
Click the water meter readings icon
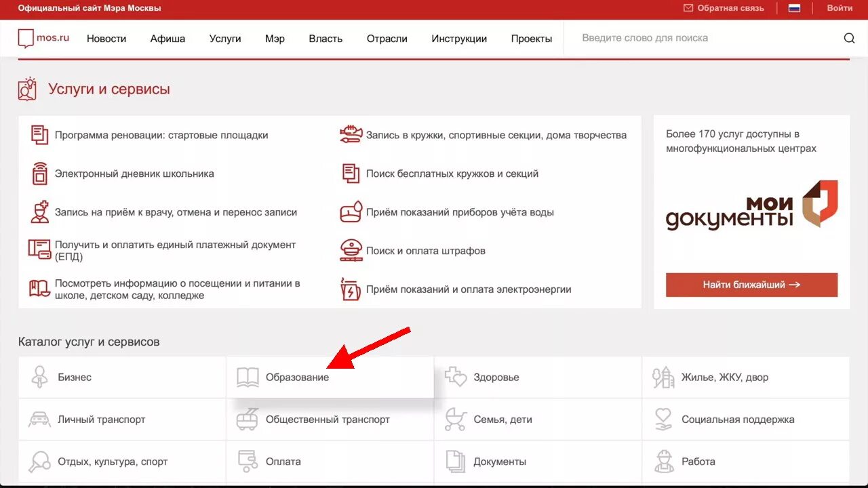click(x=351, y=212)
